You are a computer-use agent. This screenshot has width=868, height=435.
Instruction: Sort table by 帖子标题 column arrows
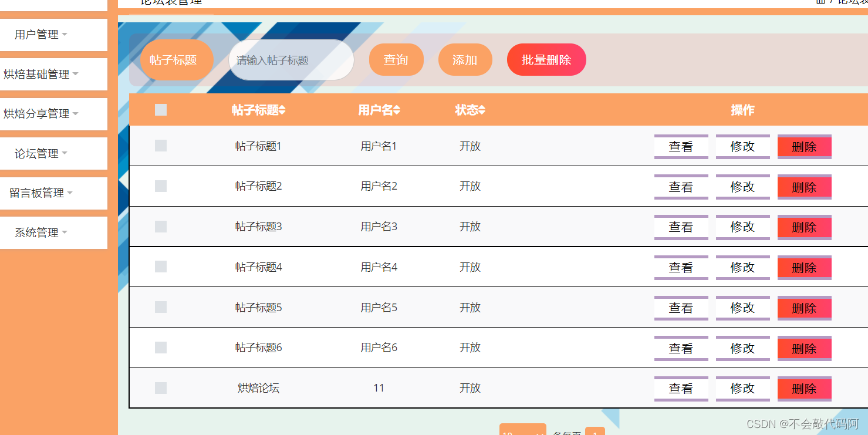282,110
